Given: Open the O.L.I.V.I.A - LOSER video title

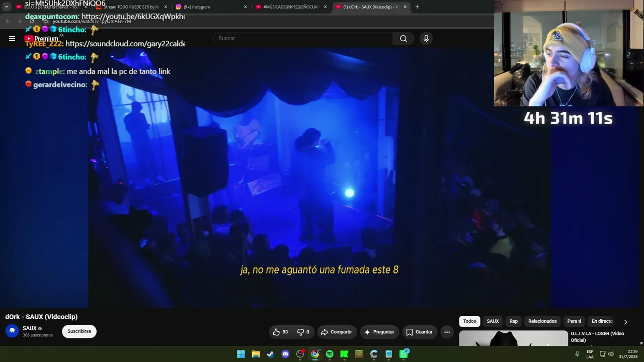Looking at the screenshot, I should (597, 337).
